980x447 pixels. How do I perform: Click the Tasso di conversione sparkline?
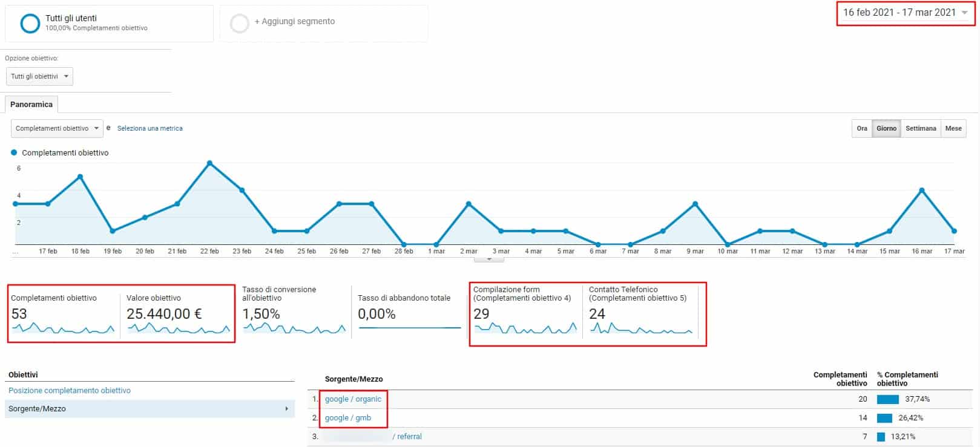(294, 329)
